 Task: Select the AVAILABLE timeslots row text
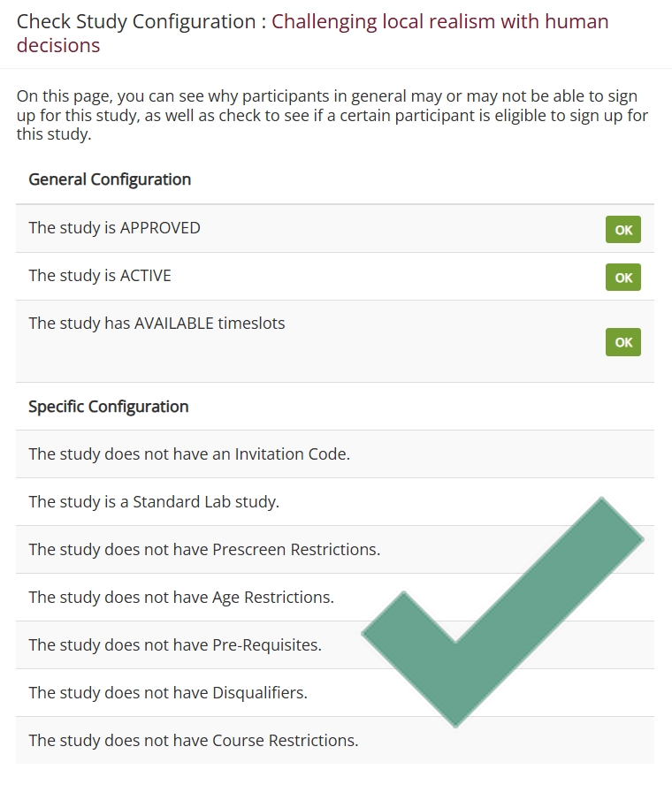[x=157, y=323]
